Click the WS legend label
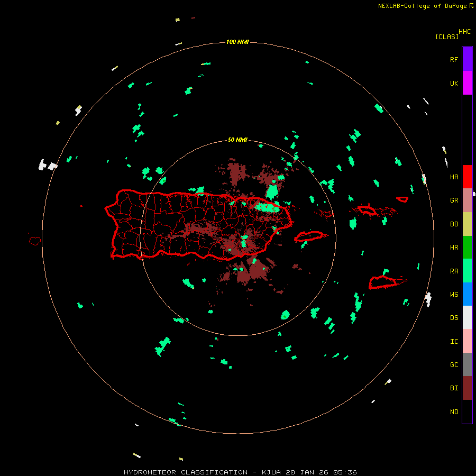The width and height of the screenshot is (476, 476). (454, 295)
